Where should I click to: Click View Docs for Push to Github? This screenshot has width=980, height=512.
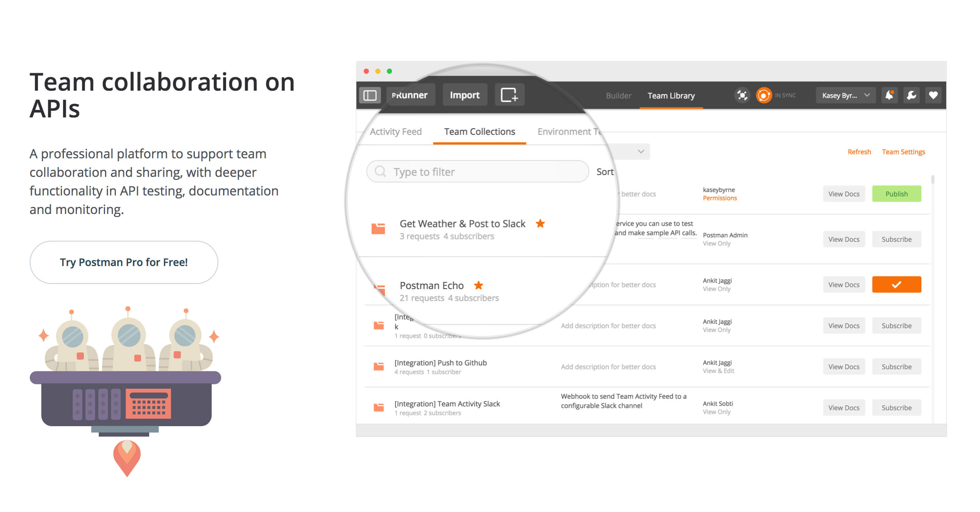click(x=843, y=366)
